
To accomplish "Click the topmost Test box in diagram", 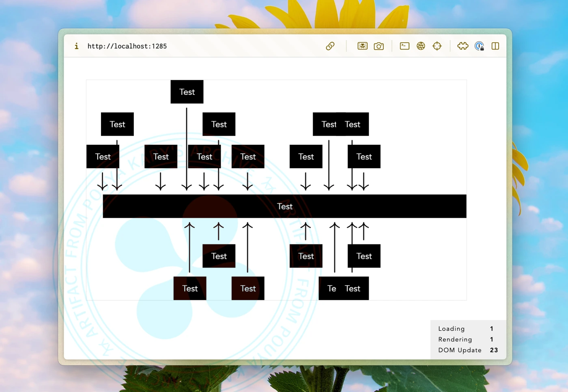I will [187, 92].
